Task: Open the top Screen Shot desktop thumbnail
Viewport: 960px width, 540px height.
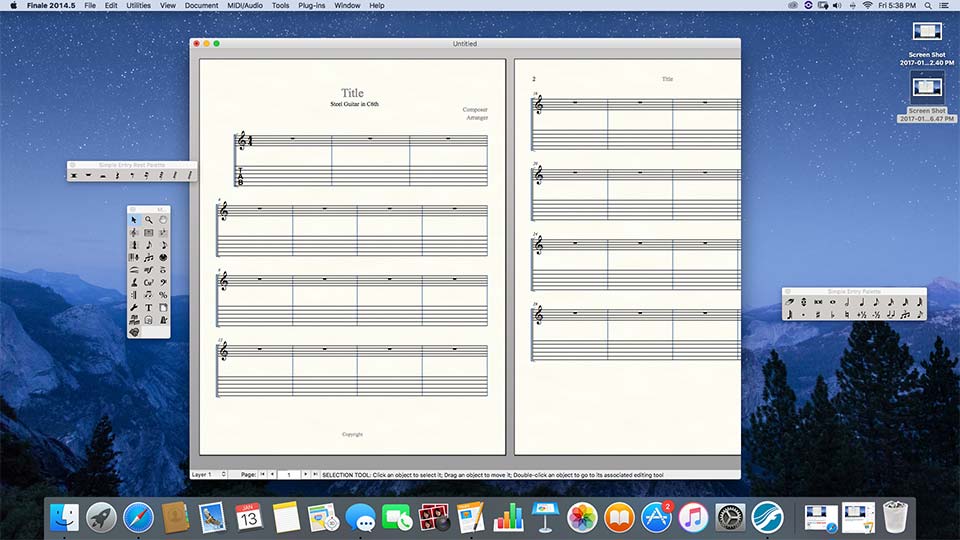Action: click(927, 32)
